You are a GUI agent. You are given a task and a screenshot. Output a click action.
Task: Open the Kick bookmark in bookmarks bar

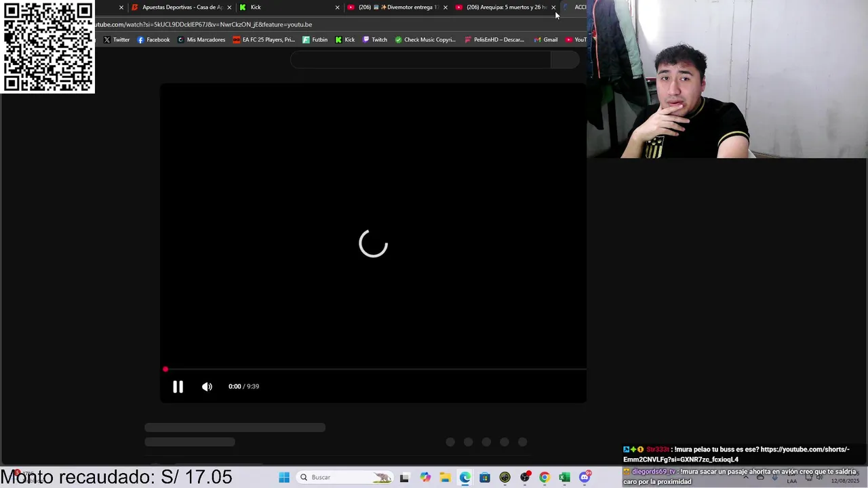point(345,40)
